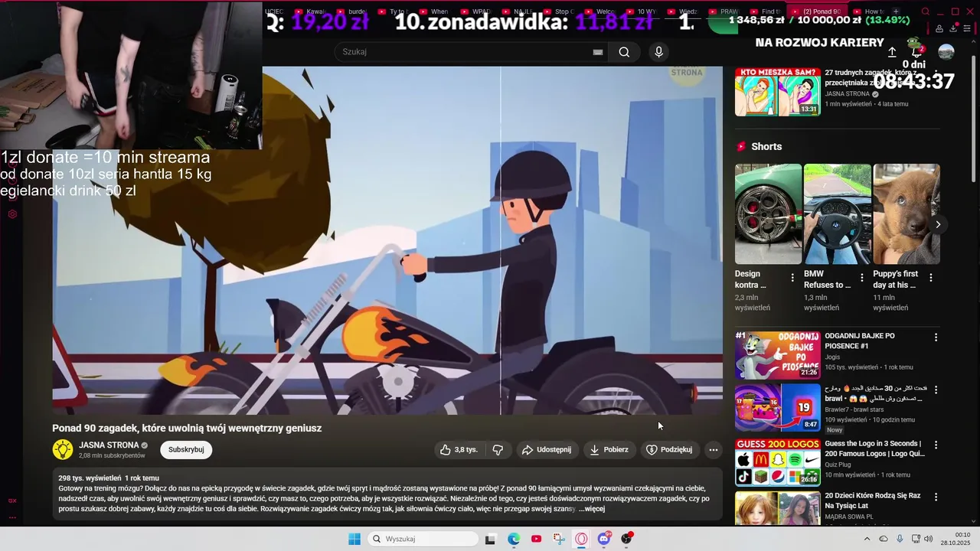The height and width of the screenshot is (551, 980).
Task: Open OBS Studio from taskbar
Action: click(626, 539)
